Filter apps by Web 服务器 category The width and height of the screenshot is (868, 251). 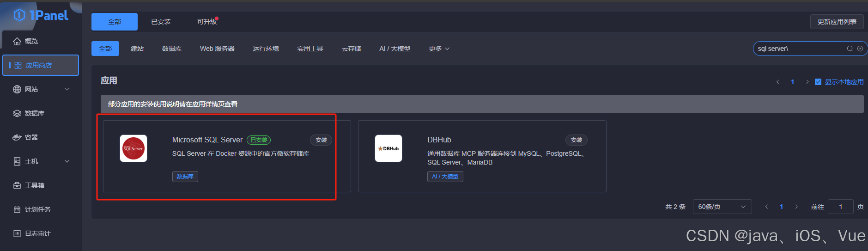[217, 49]
